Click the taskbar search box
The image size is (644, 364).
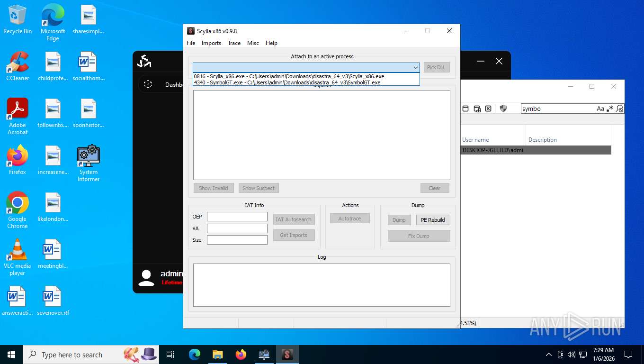[x=91, y=355]
